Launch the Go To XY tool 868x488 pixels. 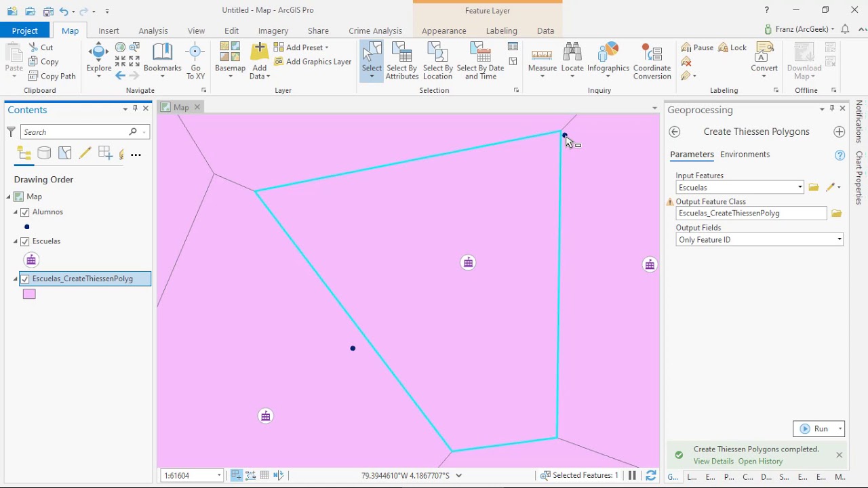pos(195,60)
